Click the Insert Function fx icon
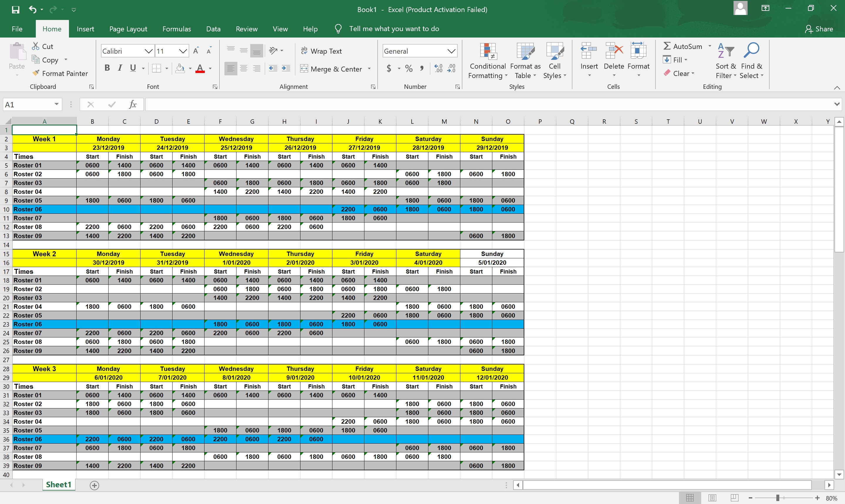Viewport: 845px width, 504px height. point(133,104)
